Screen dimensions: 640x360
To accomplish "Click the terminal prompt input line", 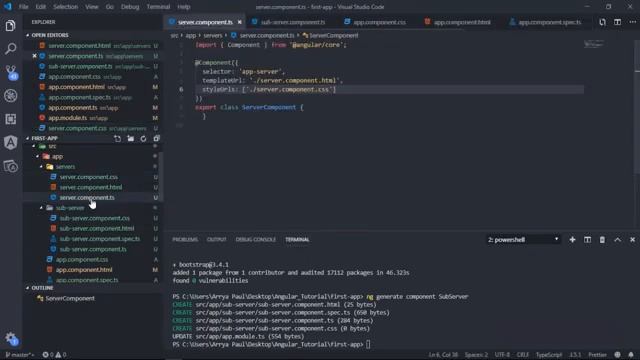I will 271,344.
